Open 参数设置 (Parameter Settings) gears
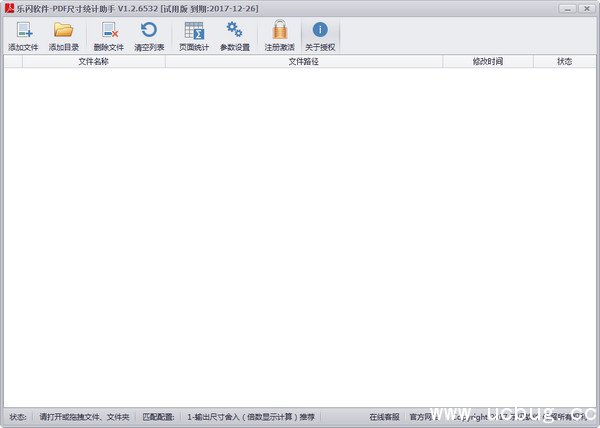600x428 pixels. click(x=235, y=36)
